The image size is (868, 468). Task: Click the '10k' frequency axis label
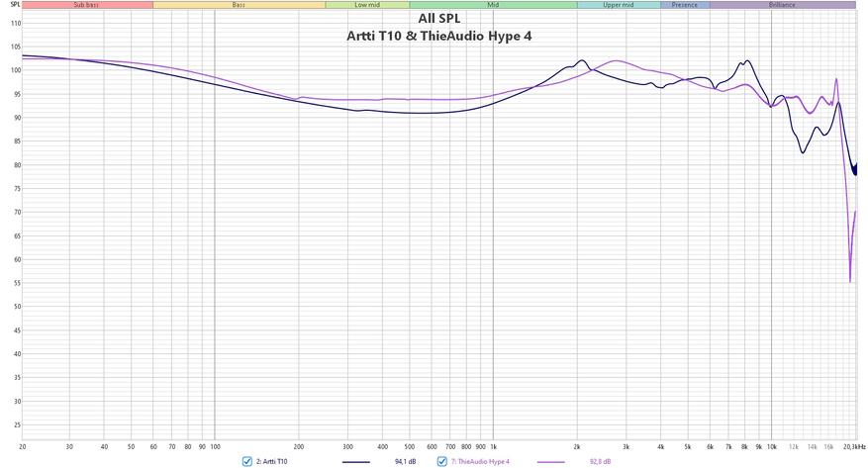[x=772, y=446]
